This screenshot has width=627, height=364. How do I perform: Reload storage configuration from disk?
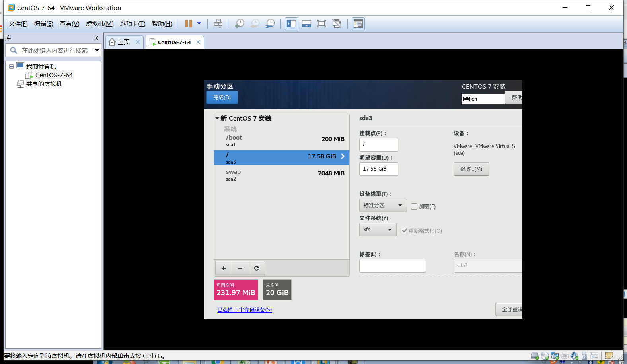pyautogui.click(x=257, y=268)
